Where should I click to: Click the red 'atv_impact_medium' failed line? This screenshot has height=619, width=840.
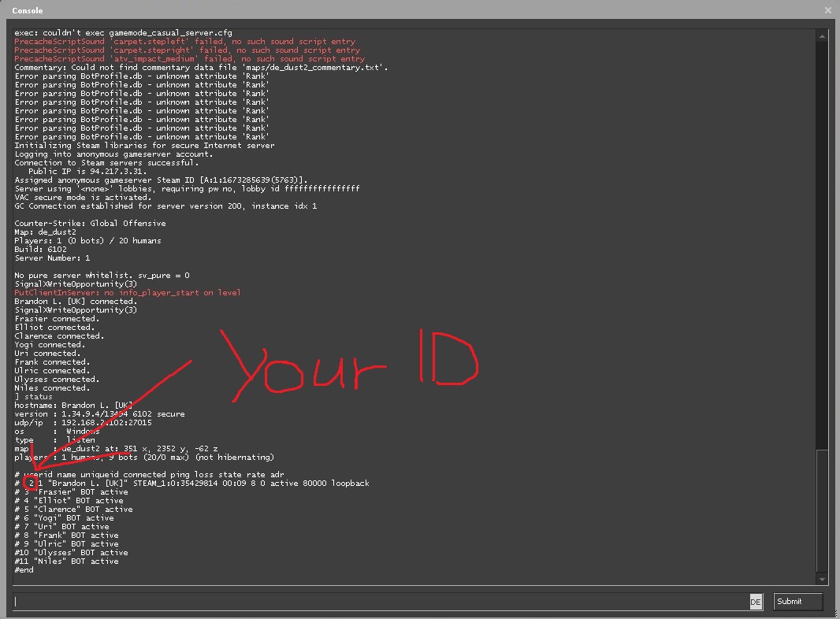190,58
